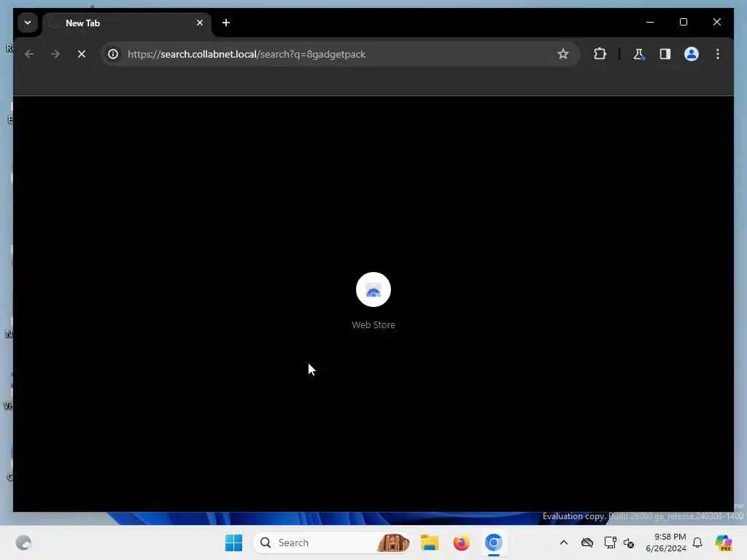This screenshot has height=560, width=747.
Task: Minimize the Chrome window
Action: tap(650, 23)
